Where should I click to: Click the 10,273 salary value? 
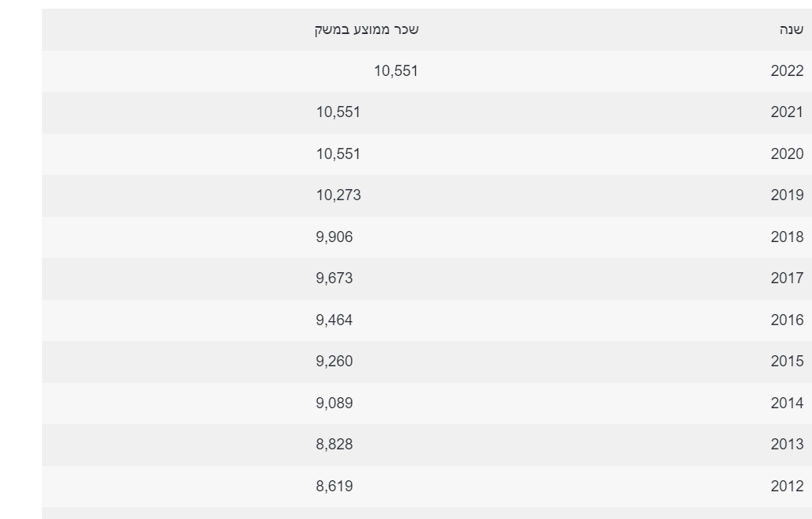click(x=339, y=195)
